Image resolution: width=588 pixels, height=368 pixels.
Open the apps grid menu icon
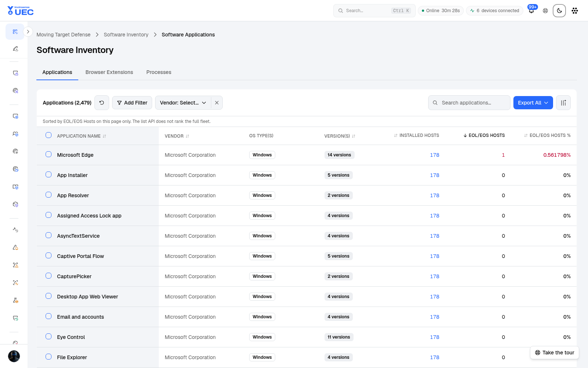click(x=575, y=11)
